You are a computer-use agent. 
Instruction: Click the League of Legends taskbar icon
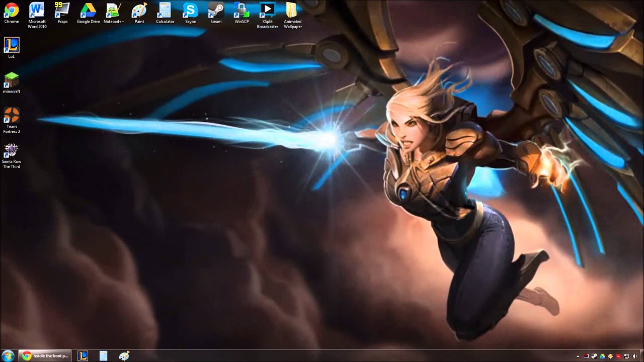click(83, 356)
